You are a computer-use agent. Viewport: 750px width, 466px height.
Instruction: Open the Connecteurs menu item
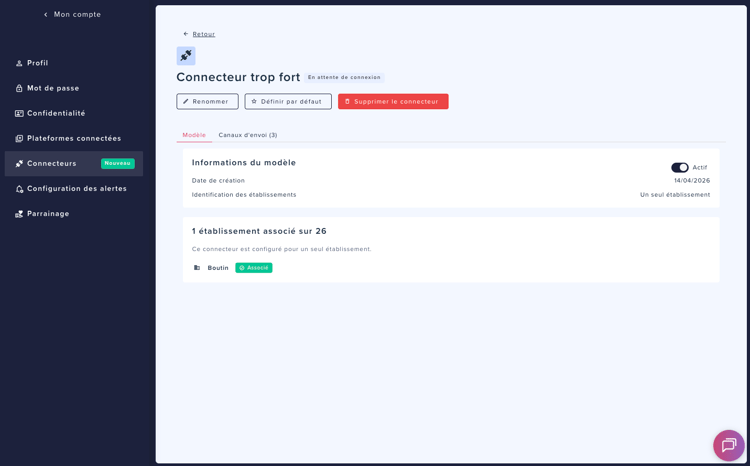[52, 164]
